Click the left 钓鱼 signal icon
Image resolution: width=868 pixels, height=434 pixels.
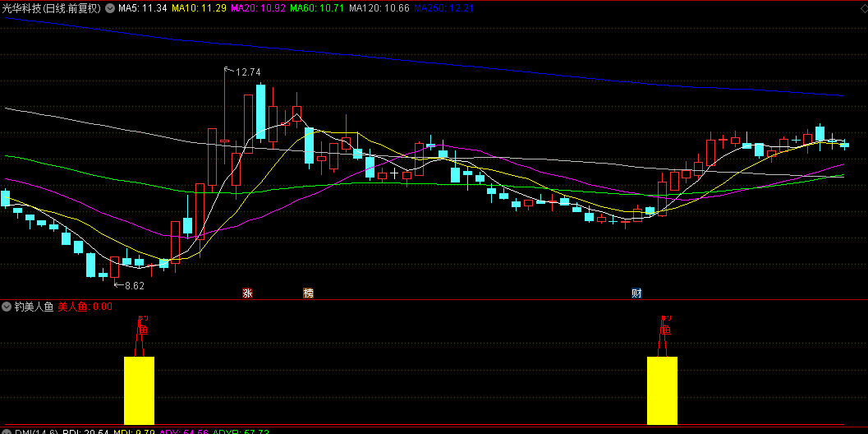click(142, 326)
